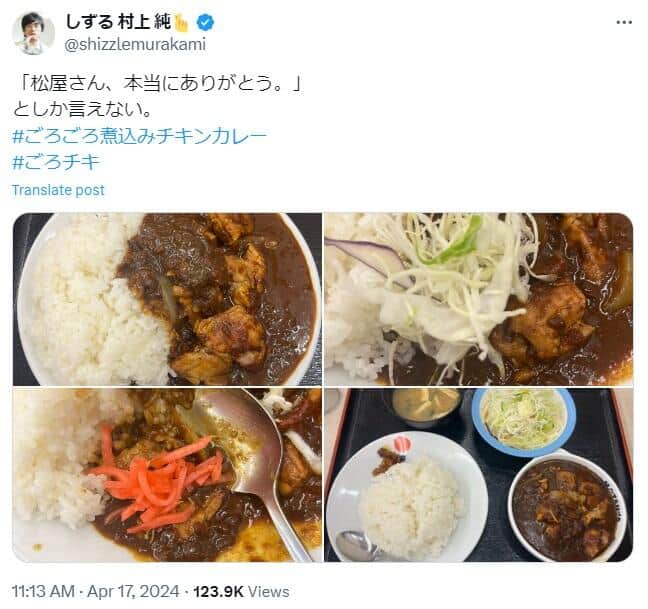The height and width of the screenshot is (609, 648).
Task: Open the bottom-right meal tray photo
Action: (x=479, y=475)
